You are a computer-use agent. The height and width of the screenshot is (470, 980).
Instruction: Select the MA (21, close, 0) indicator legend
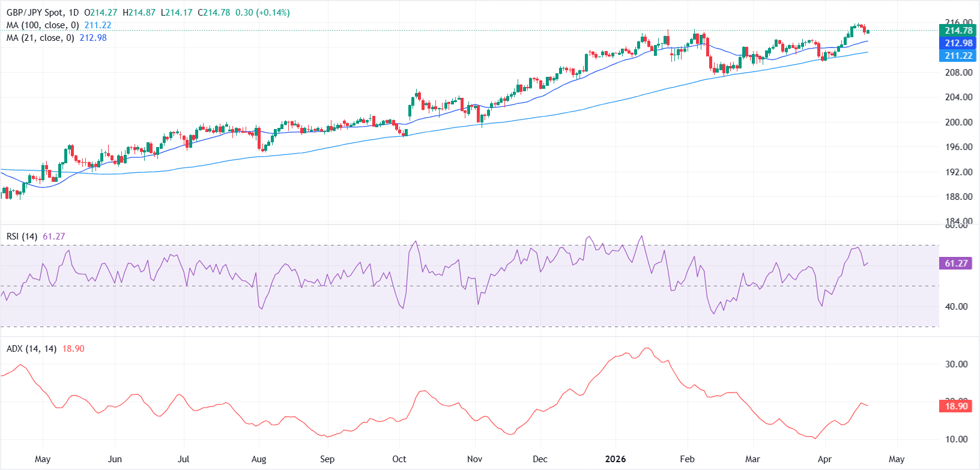point(40,38)
